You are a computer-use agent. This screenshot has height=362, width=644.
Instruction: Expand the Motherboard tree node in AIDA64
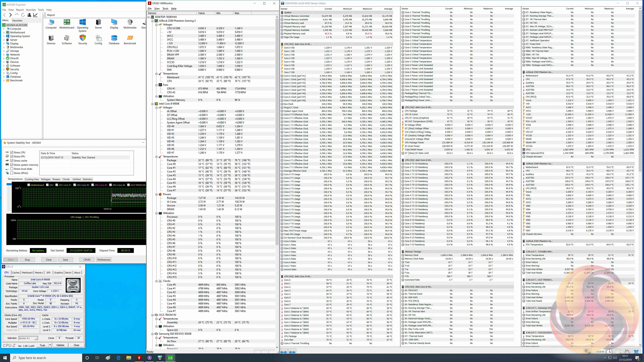[4, 33]
